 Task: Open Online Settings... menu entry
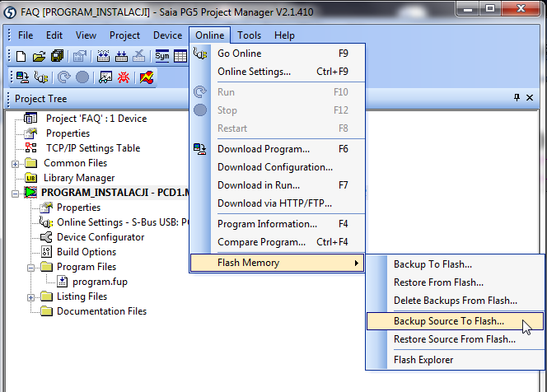click(278, 72)
